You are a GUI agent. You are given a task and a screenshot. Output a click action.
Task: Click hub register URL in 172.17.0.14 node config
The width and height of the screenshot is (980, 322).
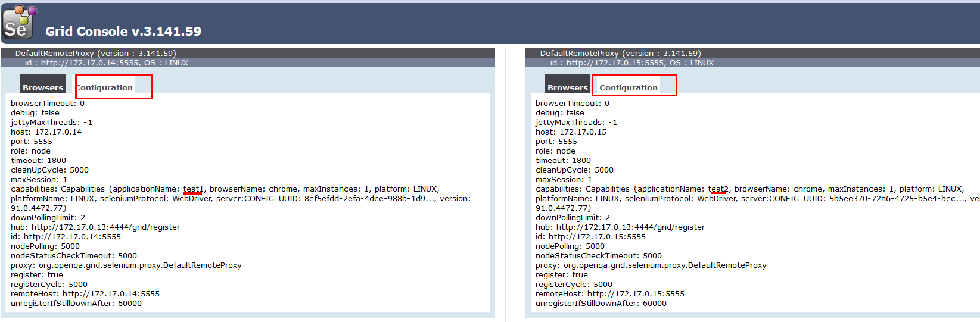[105, 227]
